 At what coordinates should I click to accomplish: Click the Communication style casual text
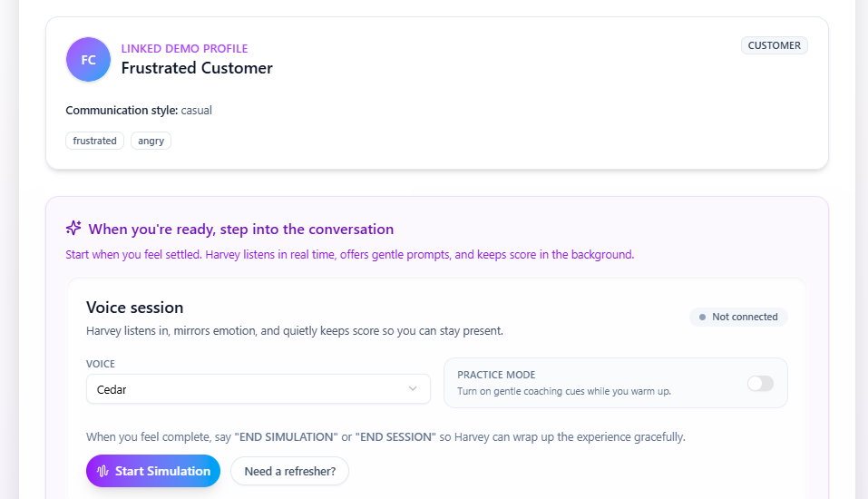(139, 111)
